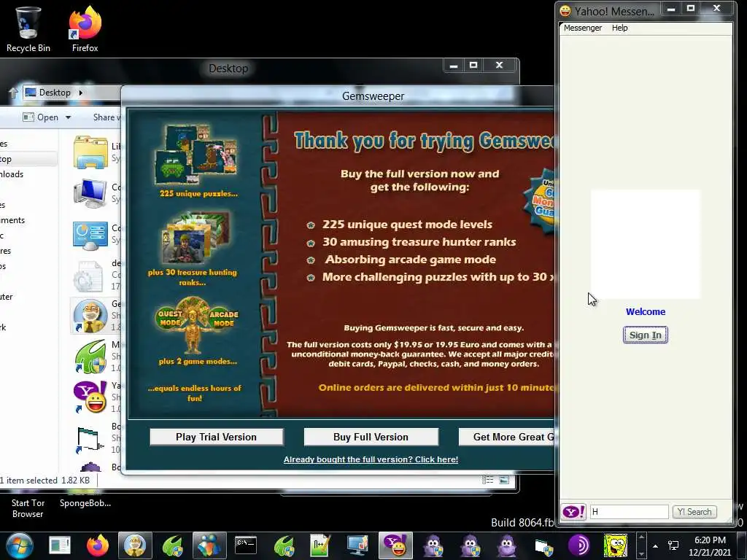Click the Get More Great Games button
The image size is (747, 560).
pos(506,437)
